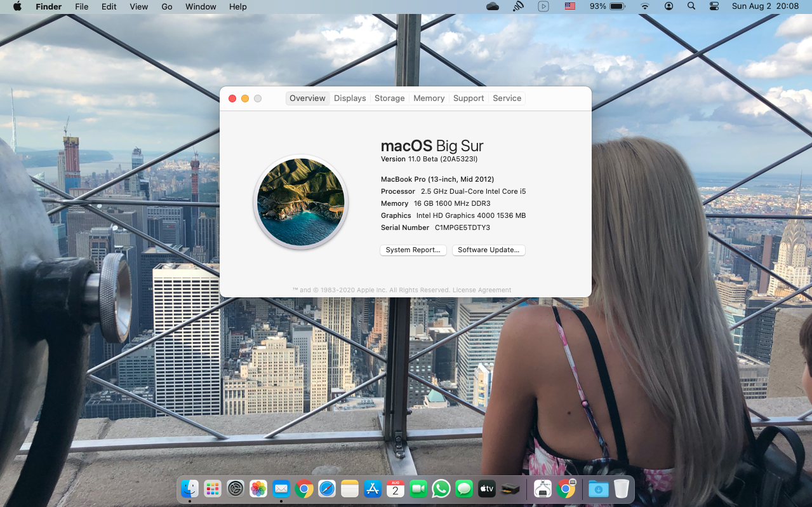Open Launchpad from the dock
The width and height of the screenshot is (812, 507).
[x=213, y=489]
